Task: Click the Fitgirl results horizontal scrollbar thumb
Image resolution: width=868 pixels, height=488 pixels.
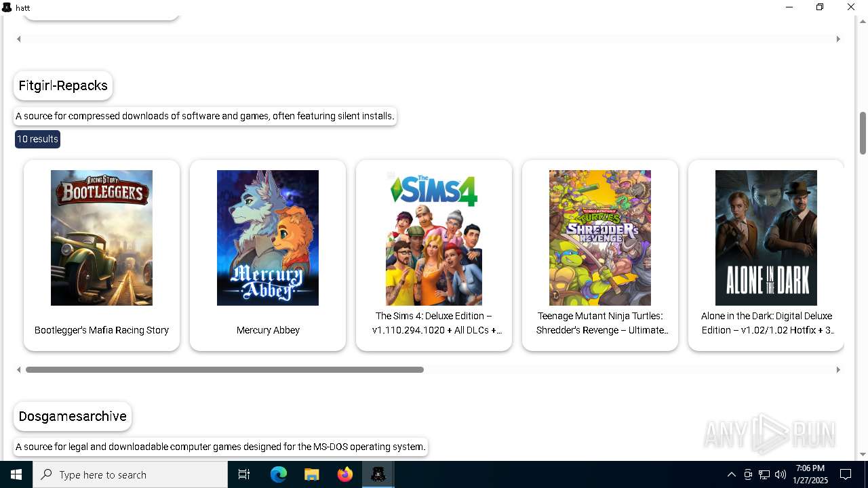Action: (x=224, y=370)
